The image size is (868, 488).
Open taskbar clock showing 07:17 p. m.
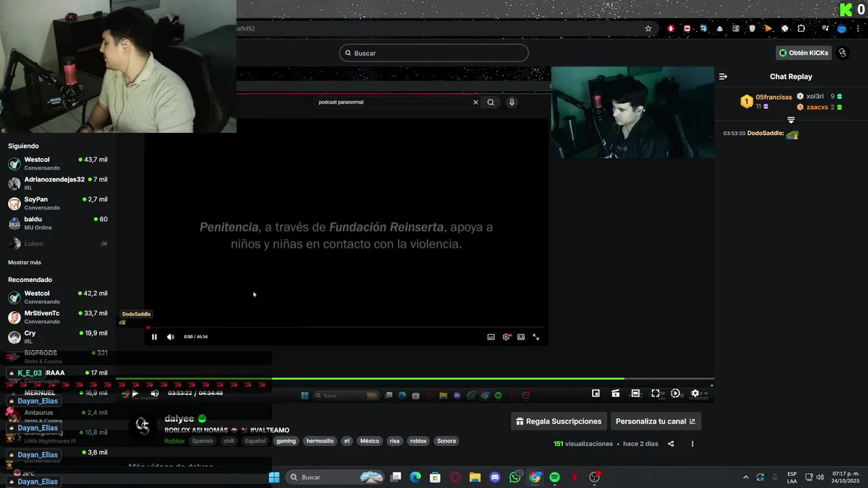pos(846,477)
